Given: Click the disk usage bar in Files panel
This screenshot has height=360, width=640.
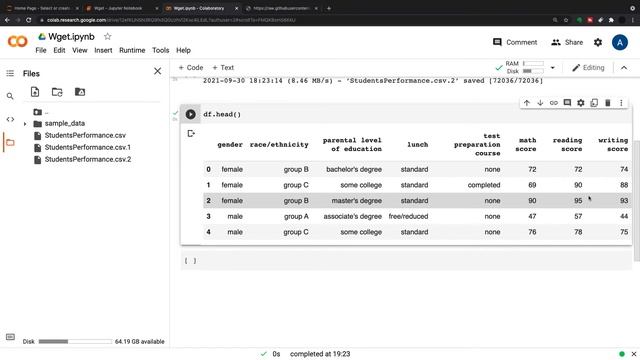Looking at the screenshot, I should point(75,341).
